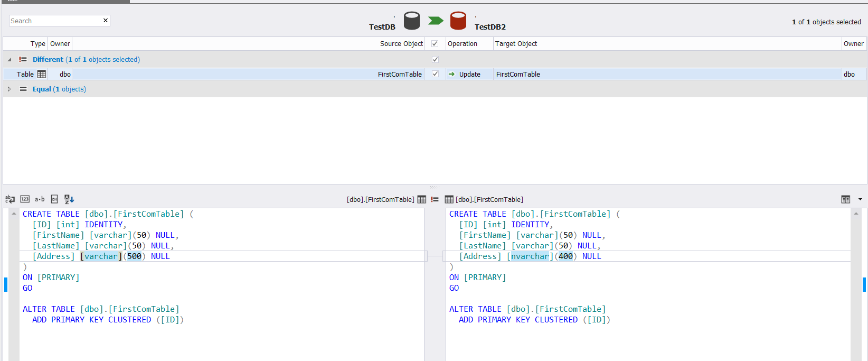Click the binary document view icon
Viewport: 868px width, 361px height.
tap(54, 199)
